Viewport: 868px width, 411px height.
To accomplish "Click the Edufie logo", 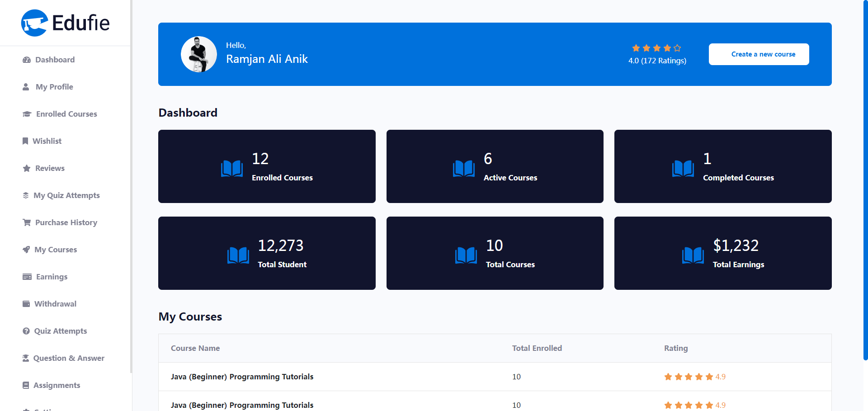I will pos(66,23).
